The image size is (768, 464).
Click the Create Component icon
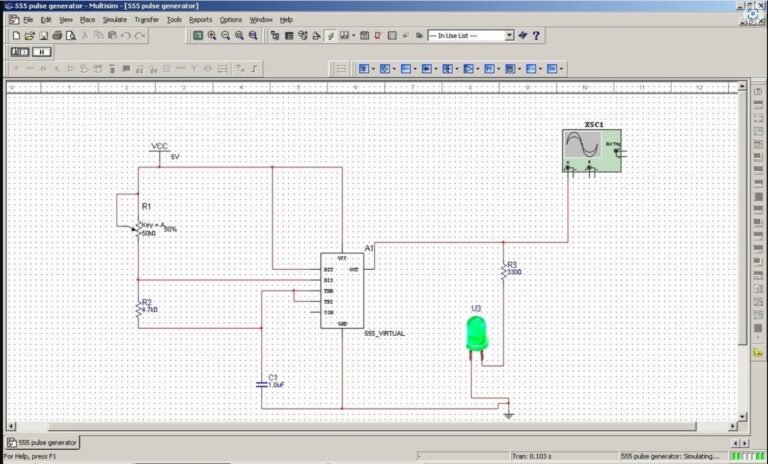(x=316, y=36)
